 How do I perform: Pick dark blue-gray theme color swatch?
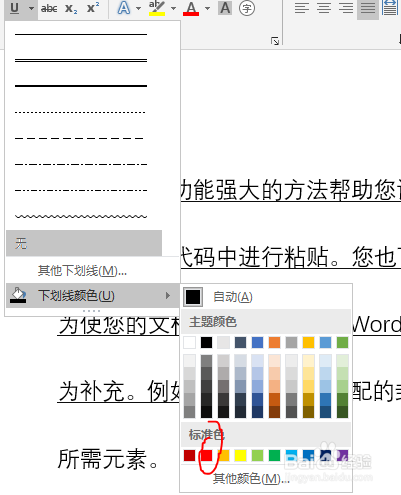point(241,342)
